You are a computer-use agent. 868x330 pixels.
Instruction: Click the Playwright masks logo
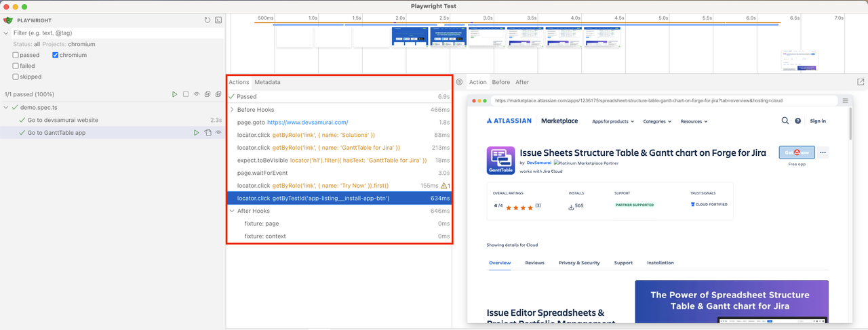click(x=8, y=20)
